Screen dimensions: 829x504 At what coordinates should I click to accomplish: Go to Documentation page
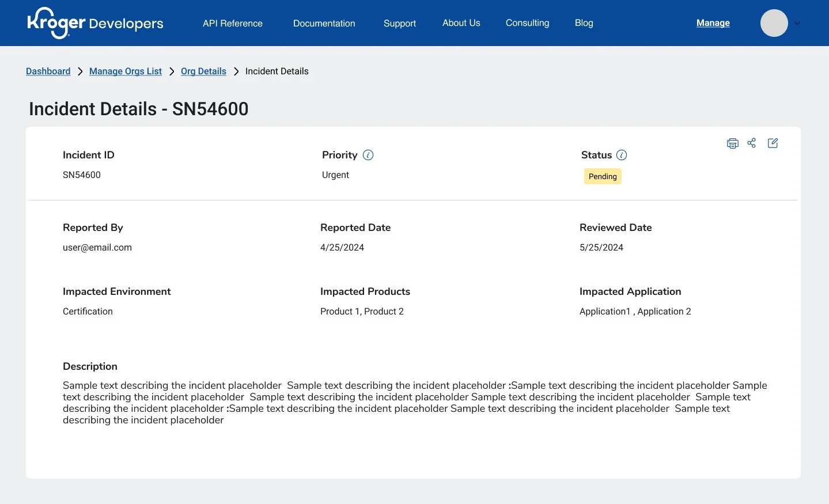324,23
